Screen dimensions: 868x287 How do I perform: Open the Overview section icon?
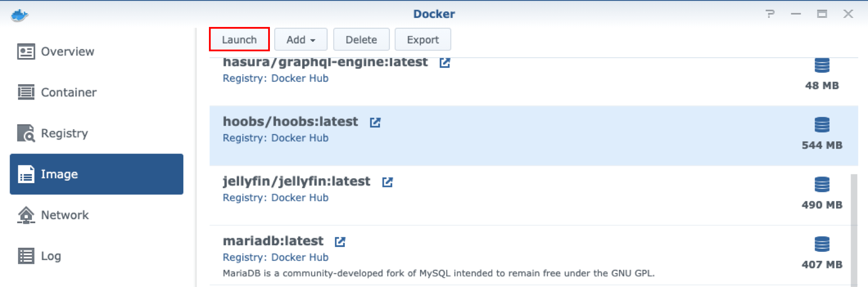[26, 51]
